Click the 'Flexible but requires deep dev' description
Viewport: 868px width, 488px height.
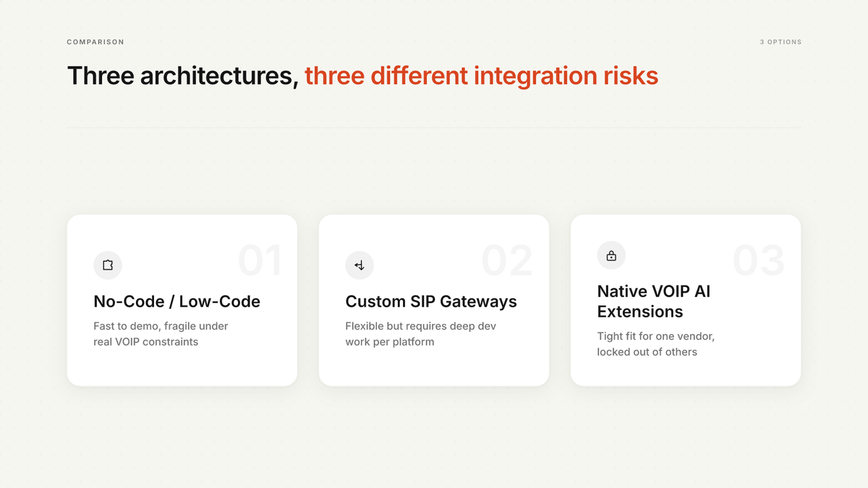[x=421, y=326]
